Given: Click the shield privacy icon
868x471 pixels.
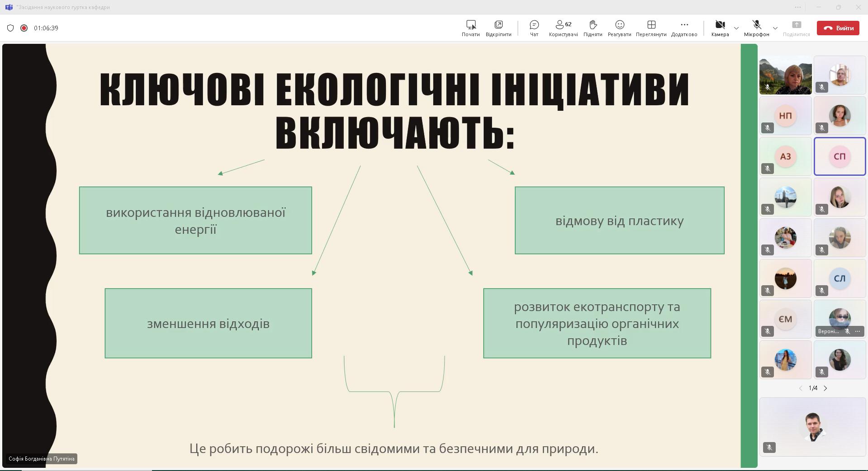Looking at the screenshot, I should 10,28.
